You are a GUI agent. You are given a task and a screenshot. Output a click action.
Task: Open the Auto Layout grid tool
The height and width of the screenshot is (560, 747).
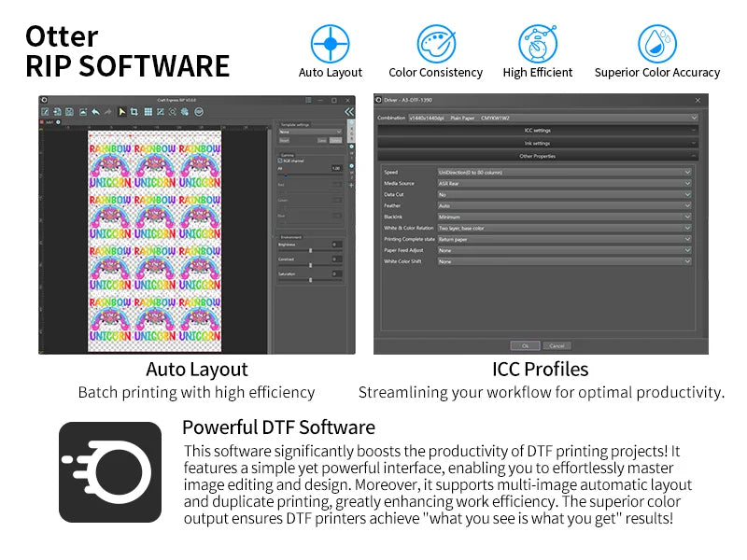tap(148, 110)
